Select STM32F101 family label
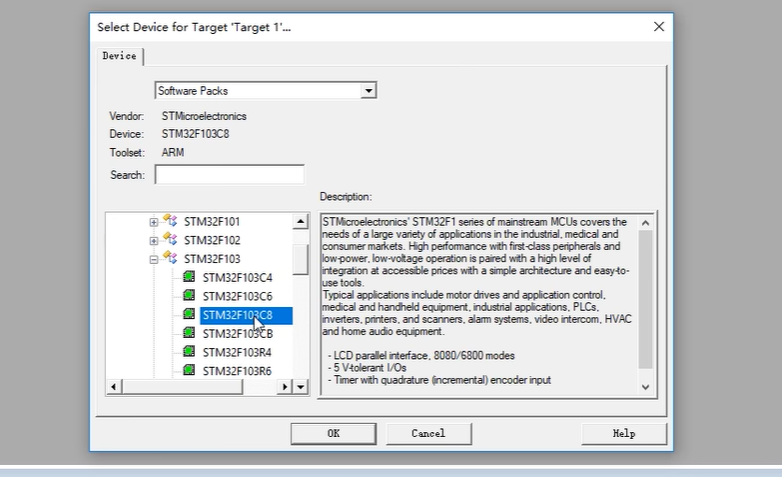782x477 pixels. pyautogui.click(x=212, y=222)
